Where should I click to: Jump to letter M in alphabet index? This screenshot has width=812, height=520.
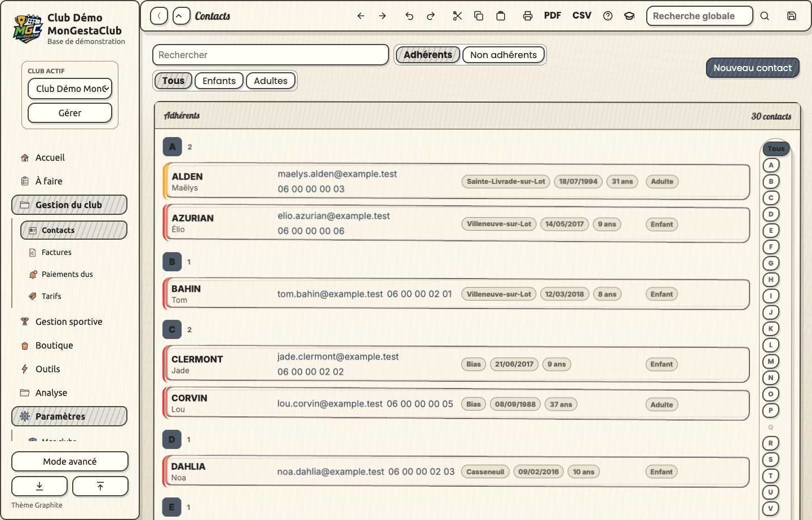[x=771, y=362]
